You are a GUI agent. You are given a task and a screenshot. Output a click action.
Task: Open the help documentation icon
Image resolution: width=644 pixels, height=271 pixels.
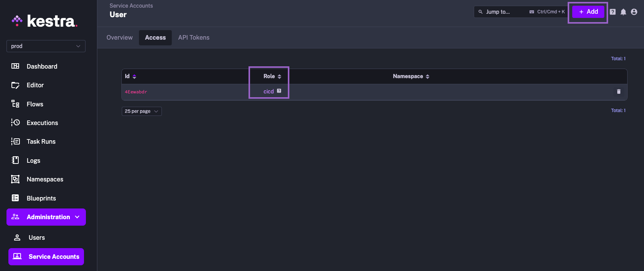tap(612, 12)
